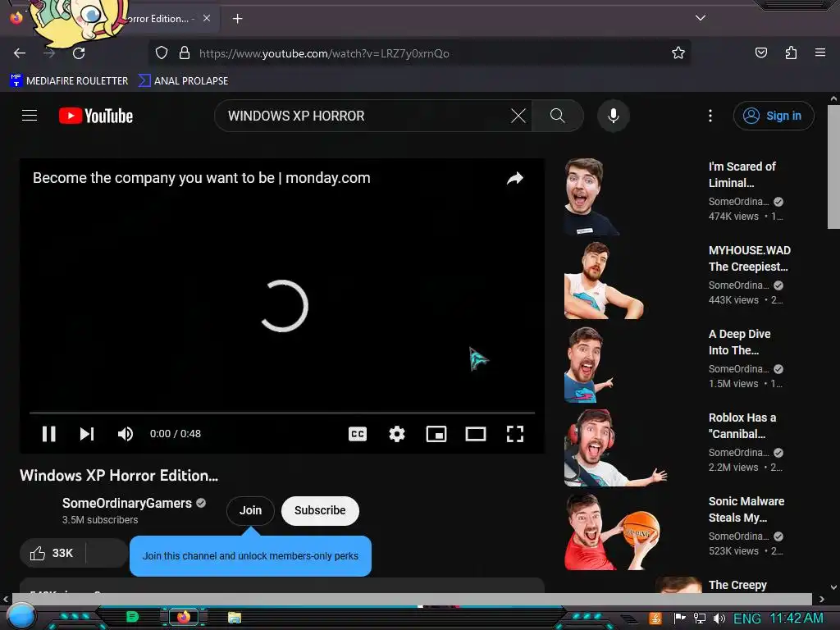The width and height of the screenshot is (840, 630).
Task: Toggle theater mode in the player
Action: click(x=476, y=434)
